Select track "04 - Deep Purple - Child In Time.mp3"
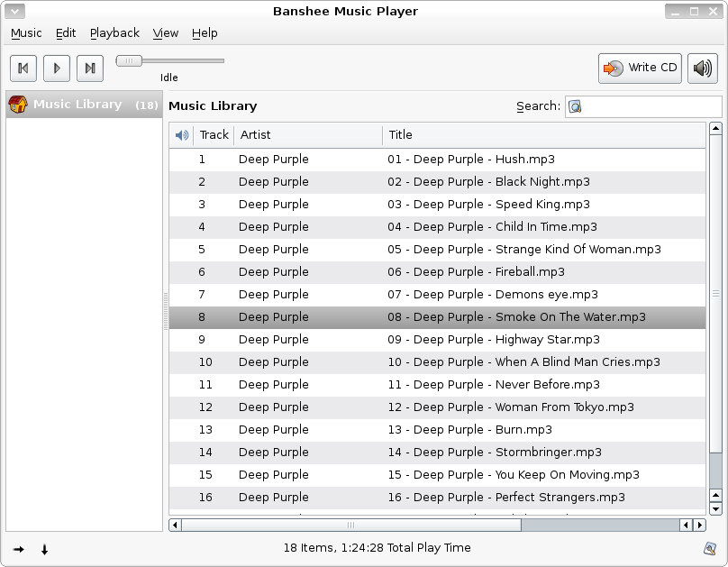This screenshot has height=567, width=728. (437, 227)
